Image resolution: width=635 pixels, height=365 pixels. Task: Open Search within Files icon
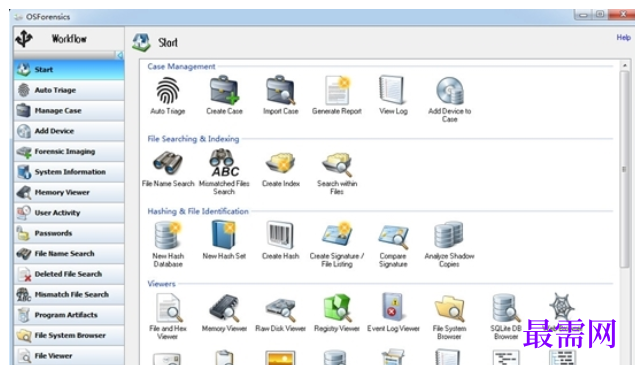coord(337,163)
